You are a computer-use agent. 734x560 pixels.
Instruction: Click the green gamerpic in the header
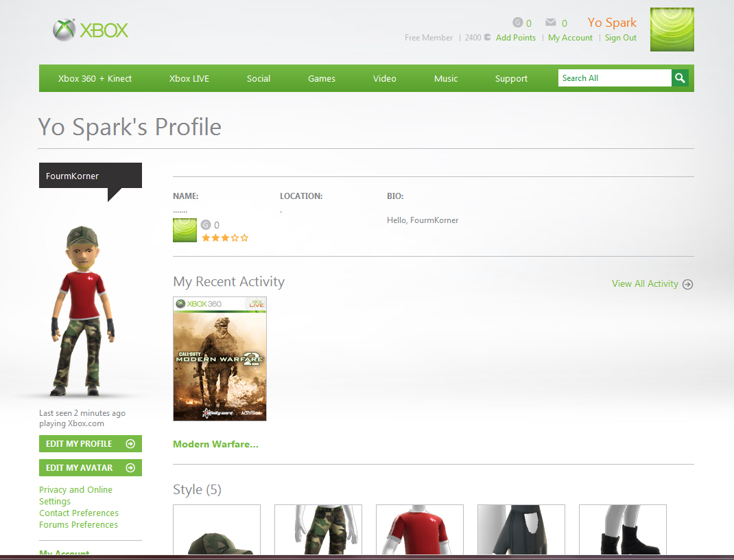click(x=672, y=29)
